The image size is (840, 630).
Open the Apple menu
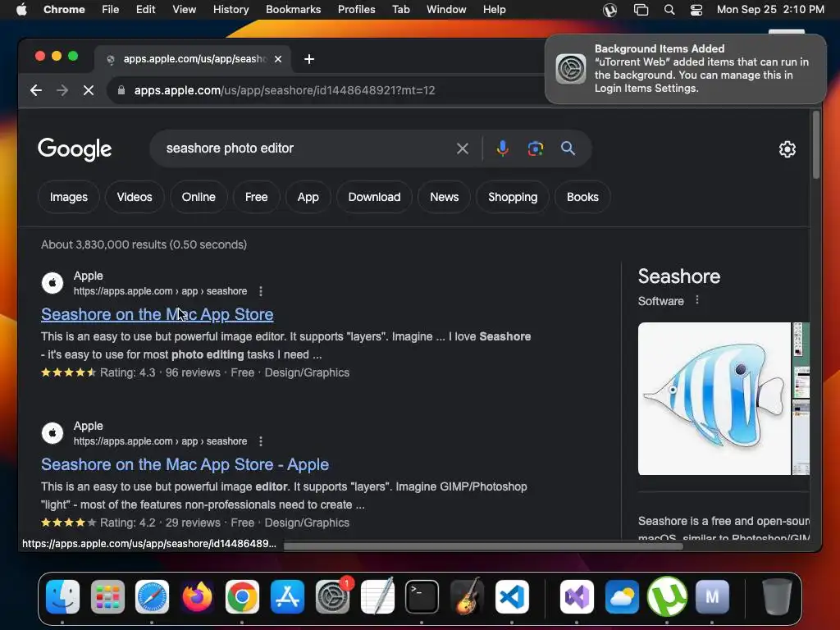coord(21,10)
